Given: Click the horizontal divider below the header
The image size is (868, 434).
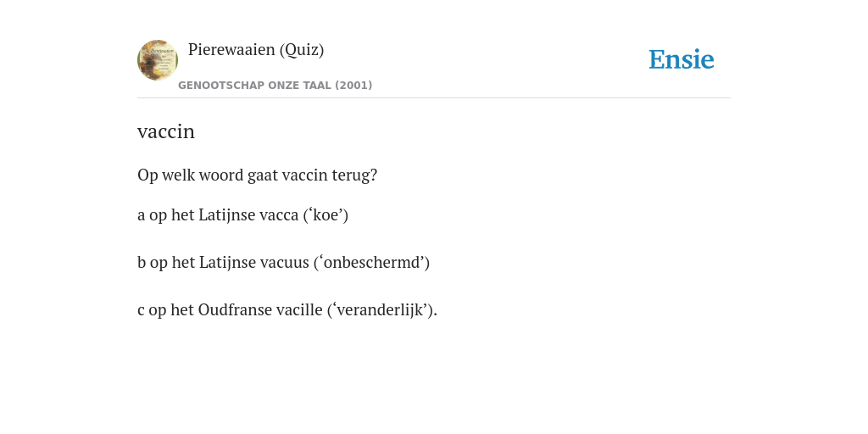Looking at the screenshot, I should click(434, 98).
